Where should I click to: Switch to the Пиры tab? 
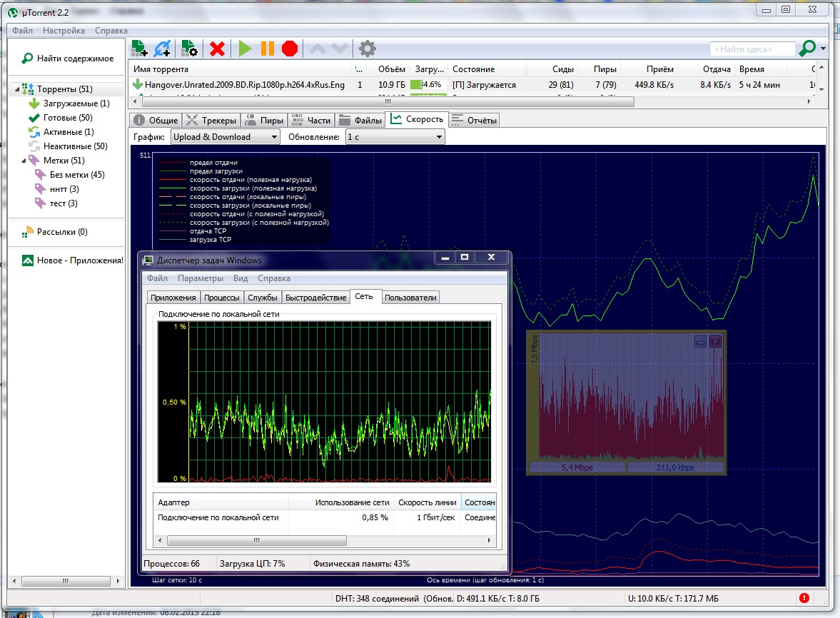click(x=265, y=121)
